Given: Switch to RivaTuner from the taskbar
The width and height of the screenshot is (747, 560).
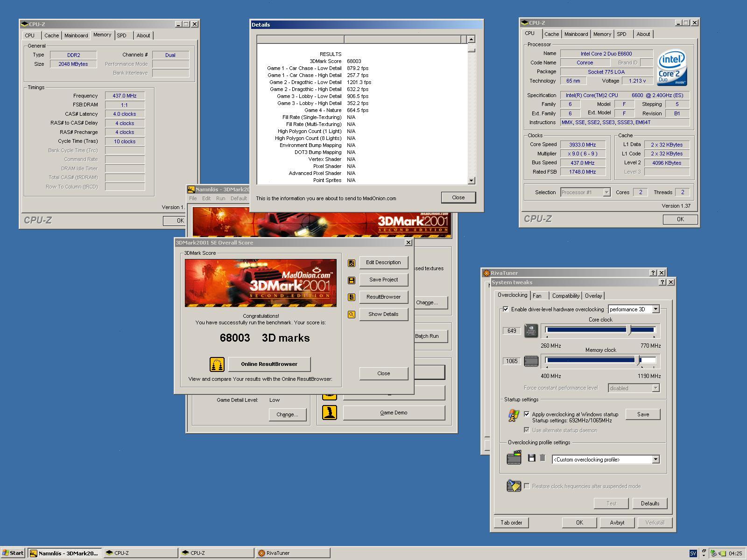Looking at the screenshot, I should coord(293,553).
